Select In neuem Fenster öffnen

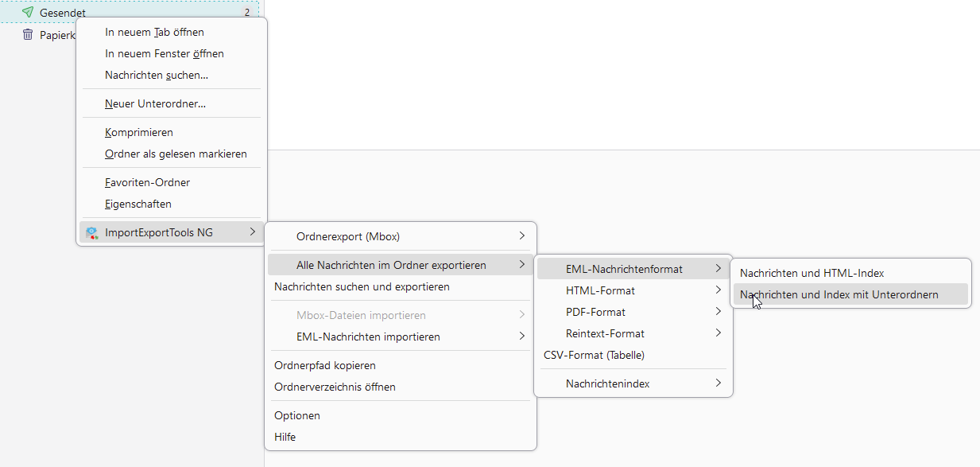point(164,53)
